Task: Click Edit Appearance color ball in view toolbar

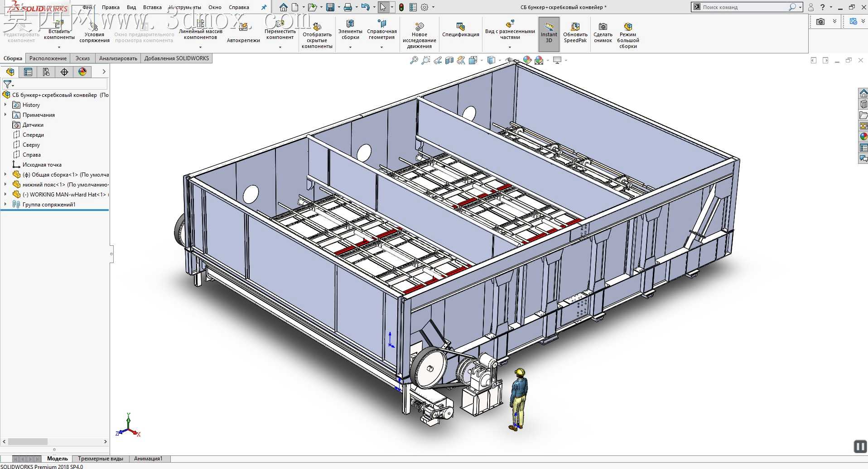Action: point(527,60)
